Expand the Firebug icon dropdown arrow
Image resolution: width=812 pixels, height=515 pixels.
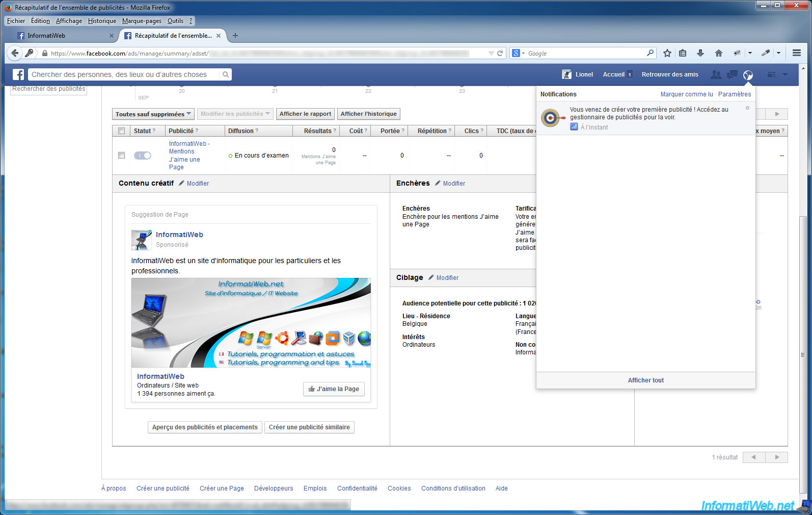tap(750, 53)
